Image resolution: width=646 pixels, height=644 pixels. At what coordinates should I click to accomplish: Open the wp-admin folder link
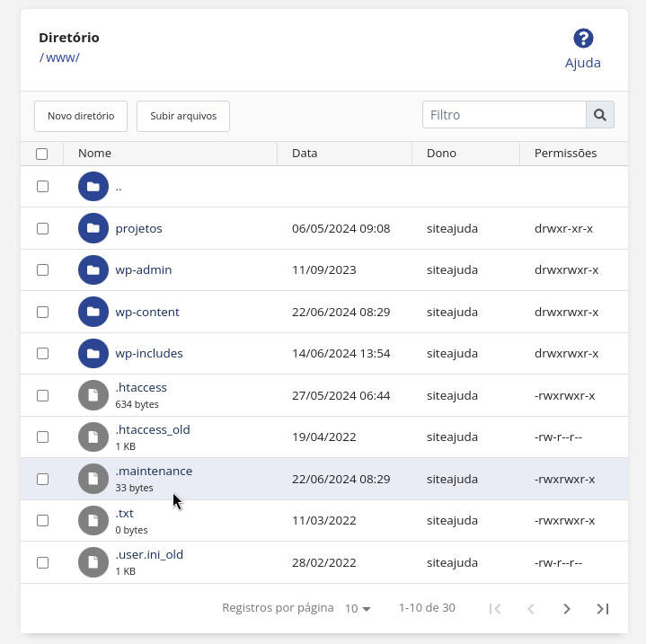coord(144,270)
